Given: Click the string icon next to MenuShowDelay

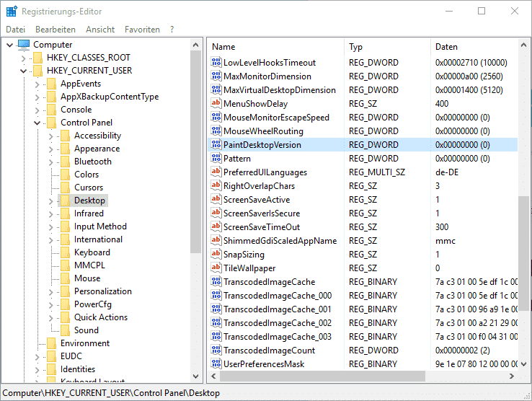Looking at the screenshot, I should (216, 103).
